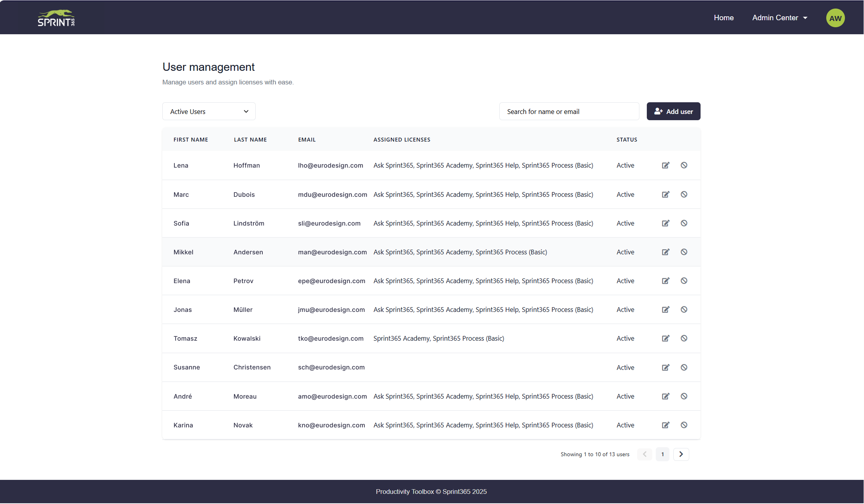
Task: Deactivate user Tomasz Kowalski
Action: click(x=684, y=338)
